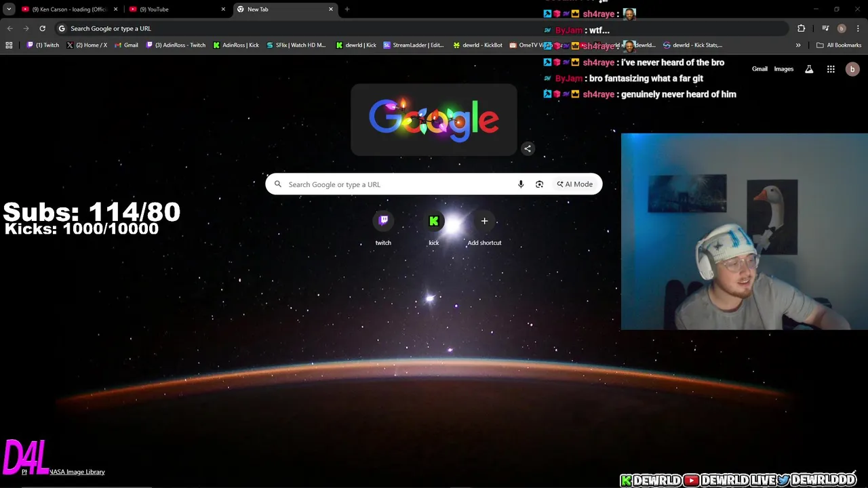
Task: Open the NASA Image Library link
Action: (x=77, y=472)
